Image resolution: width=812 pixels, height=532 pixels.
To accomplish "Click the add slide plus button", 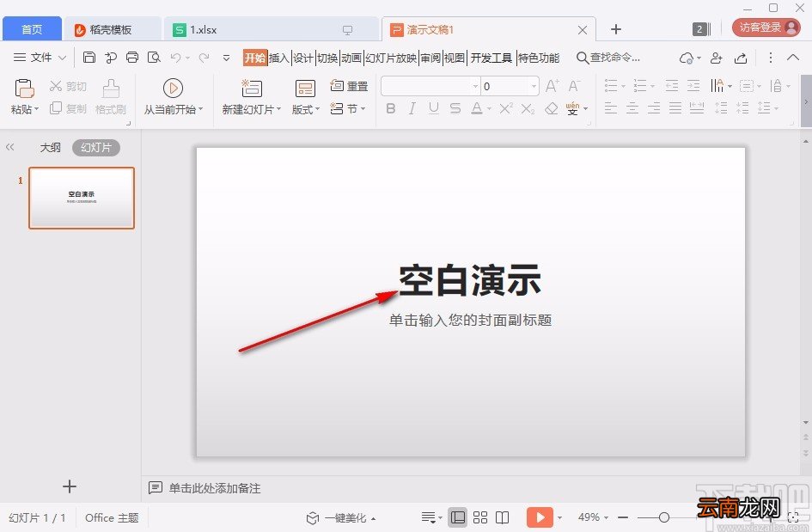I will tap(69, 486).
